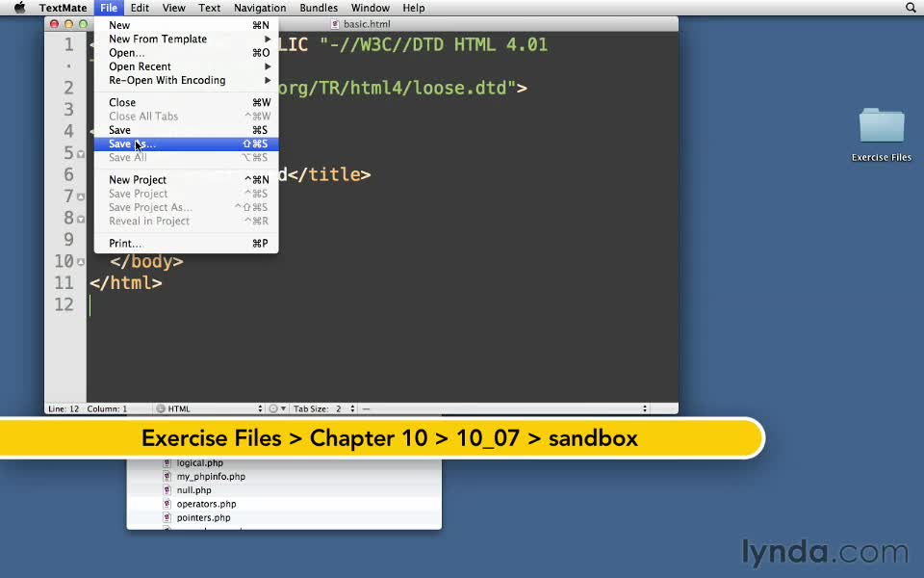
Task: Click the pointers.php file icon in Finder
Action: coord(167,518)
